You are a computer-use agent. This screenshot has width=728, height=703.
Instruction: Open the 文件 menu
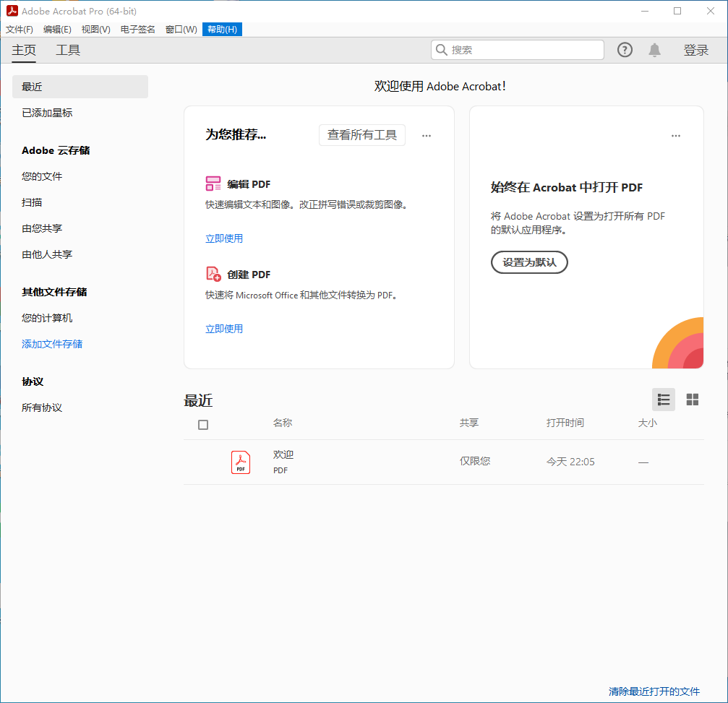(x=19, y=30)
